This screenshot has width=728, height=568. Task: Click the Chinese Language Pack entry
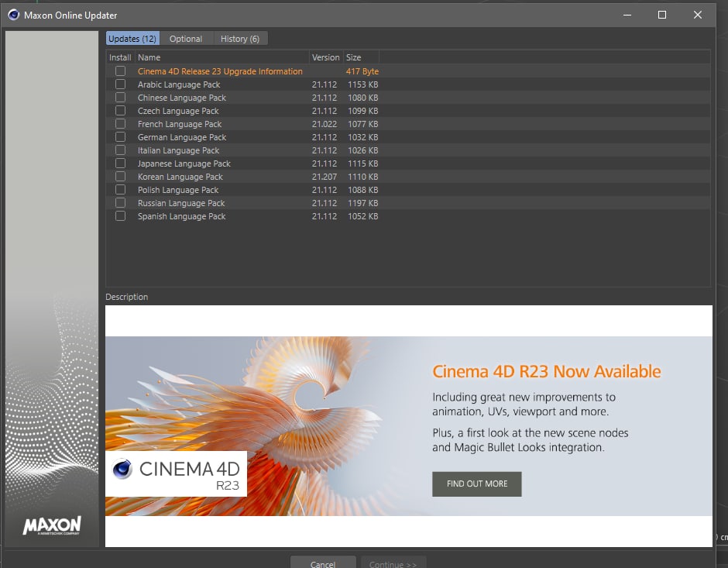coord(181,98)
